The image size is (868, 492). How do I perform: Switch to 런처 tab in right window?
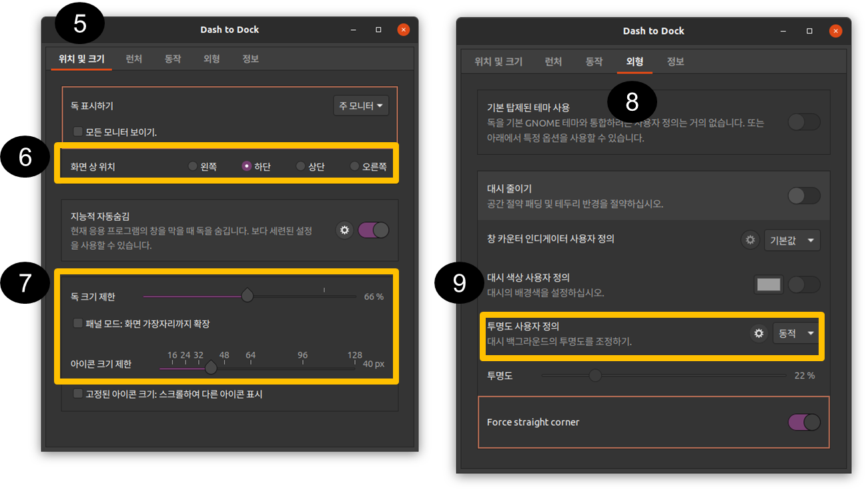(x=553, y=61)
